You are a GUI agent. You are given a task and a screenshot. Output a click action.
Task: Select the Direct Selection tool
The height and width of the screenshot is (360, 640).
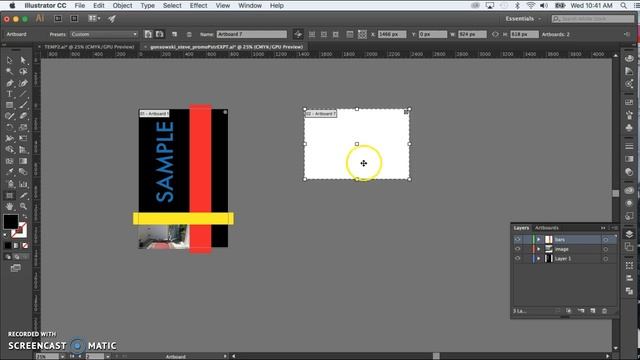(x=23, y=60)
